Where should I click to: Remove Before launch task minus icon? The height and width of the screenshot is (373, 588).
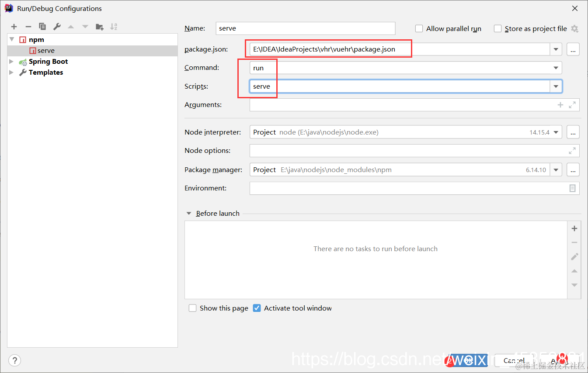[x=574, y=242]
